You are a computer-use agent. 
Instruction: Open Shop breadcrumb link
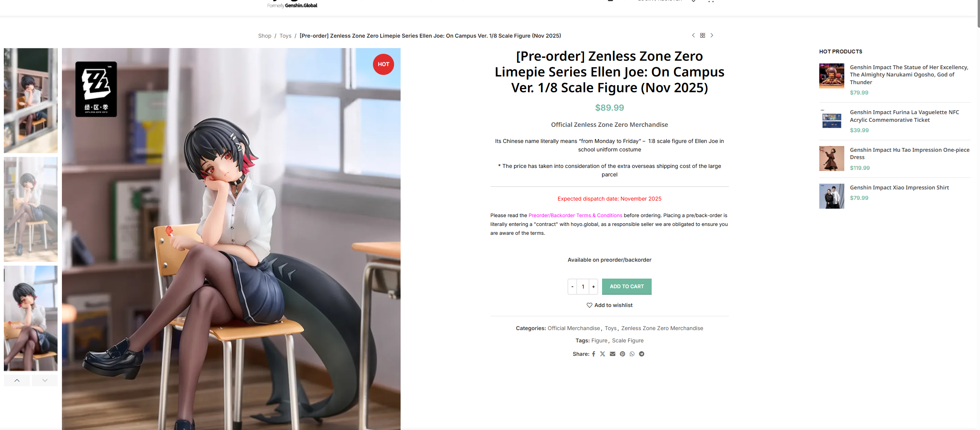(265, 36)
